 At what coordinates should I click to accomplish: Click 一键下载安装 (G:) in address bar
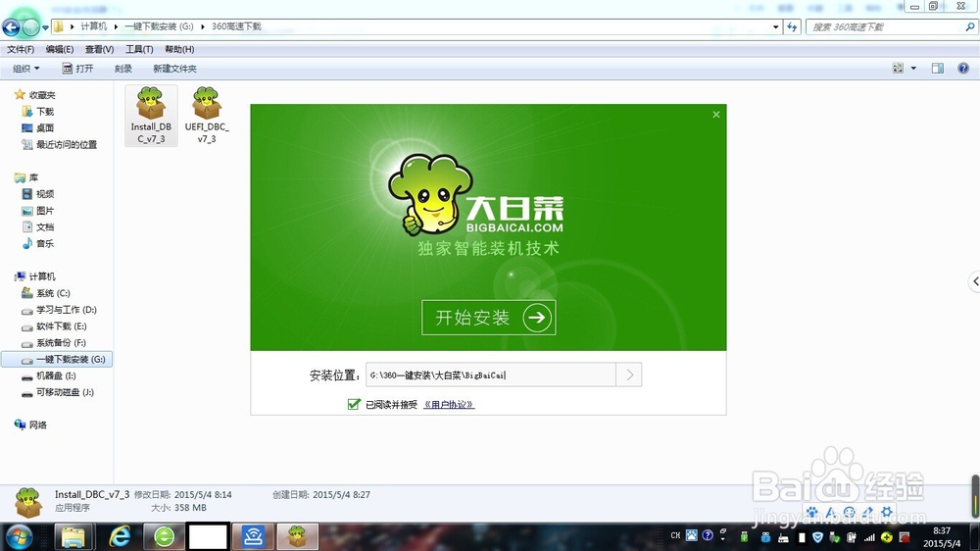coord(159,26)
